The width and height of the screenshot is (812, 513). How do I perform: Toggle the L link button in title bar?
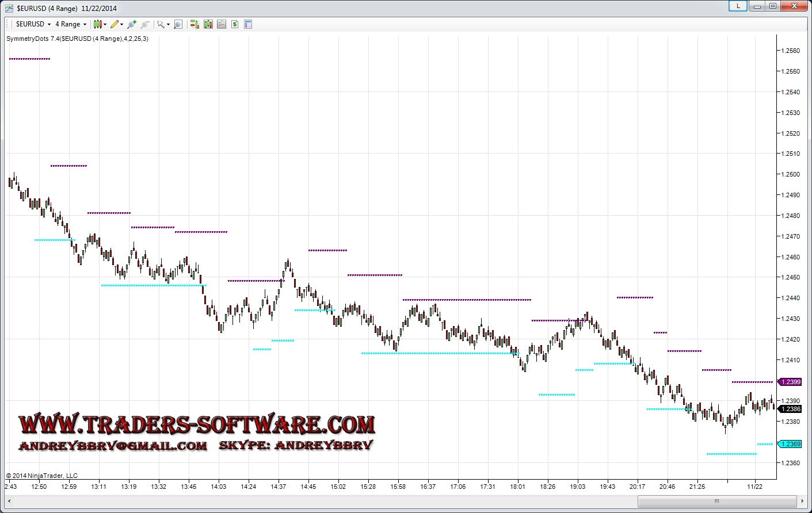(x=738, y=6)
